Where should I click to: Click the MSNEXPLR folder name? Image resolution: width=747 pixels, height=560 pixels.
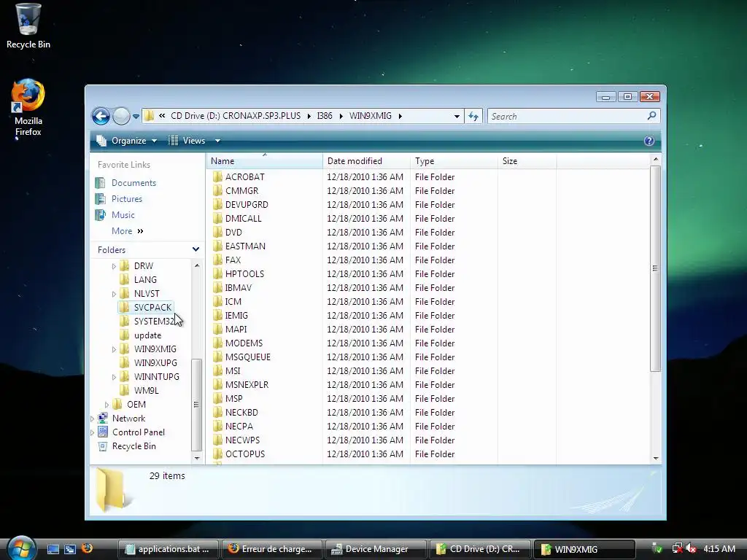pos(247,385)
